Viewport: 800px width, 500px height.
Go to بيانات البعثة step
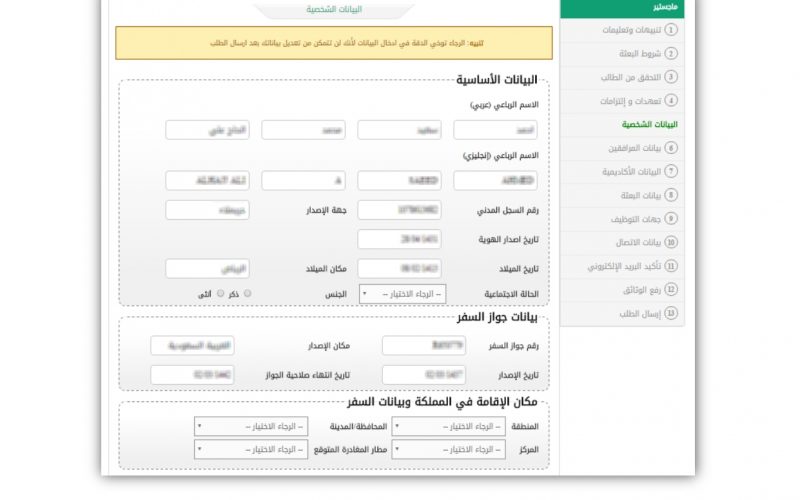coord(622,195)
